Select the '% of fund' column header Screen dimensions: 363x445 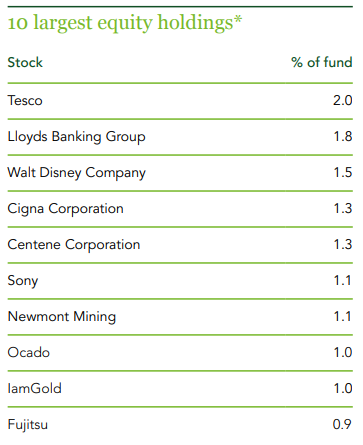[322, 62]
